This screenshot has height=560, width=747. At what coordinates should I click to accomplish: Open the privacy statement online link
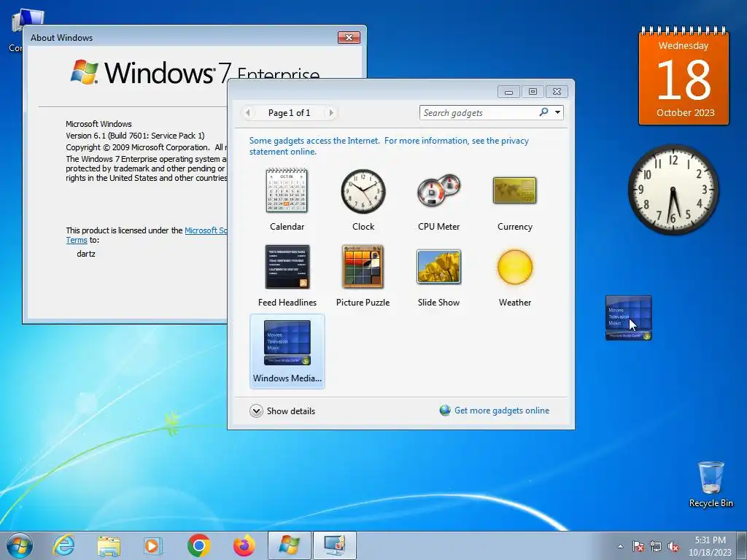tap(389, 146)
